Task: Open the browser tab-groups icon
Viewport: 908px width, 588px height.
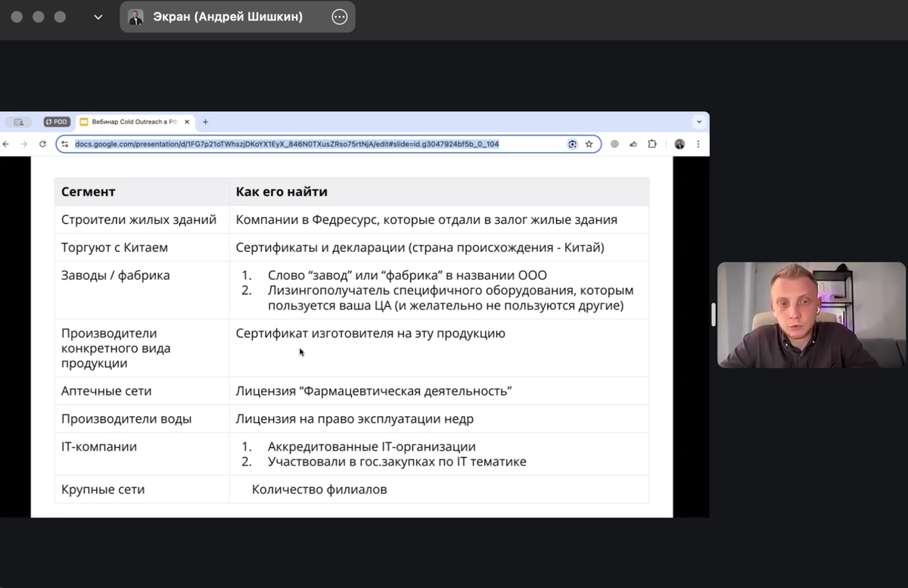Action: coord(18,122)
